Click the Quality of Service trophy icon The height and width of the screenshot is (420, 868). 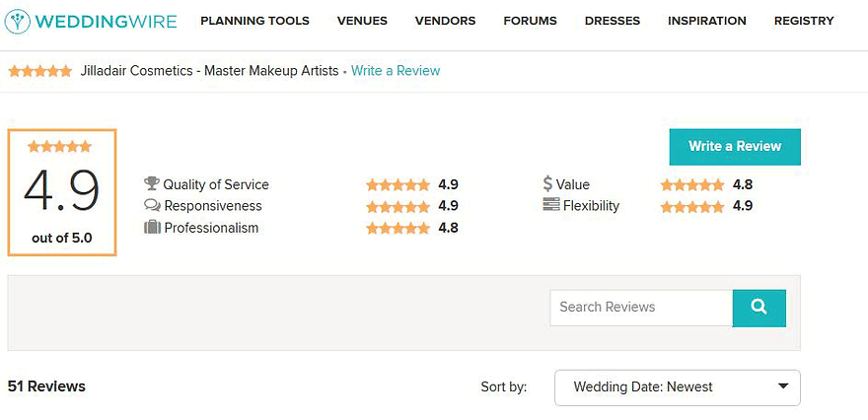coord(152,184)
